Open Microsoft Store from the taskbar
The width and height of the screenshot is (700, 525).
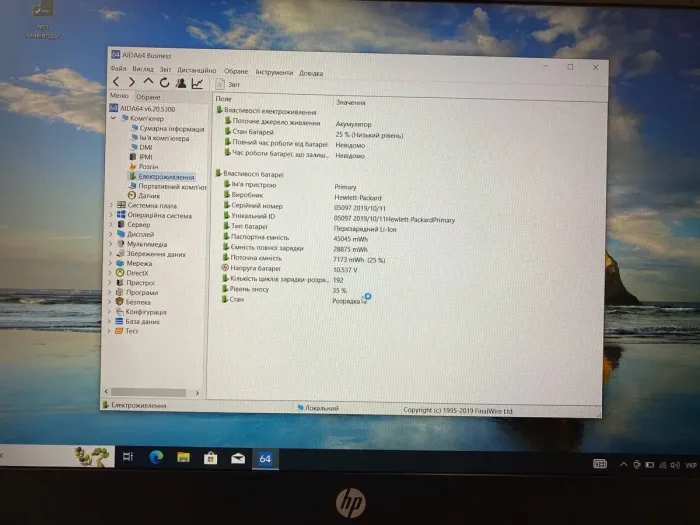click(x=210, y=458)
